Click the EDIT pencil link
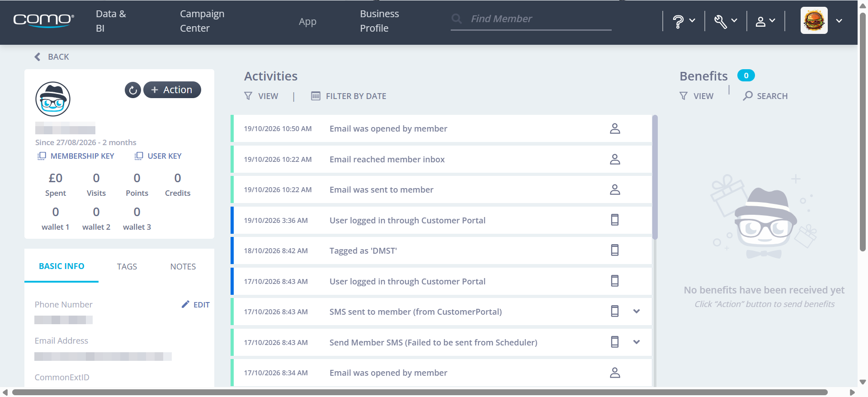This screenshot has height=397, width=868. pyautogui.click(x=195, y=305)
